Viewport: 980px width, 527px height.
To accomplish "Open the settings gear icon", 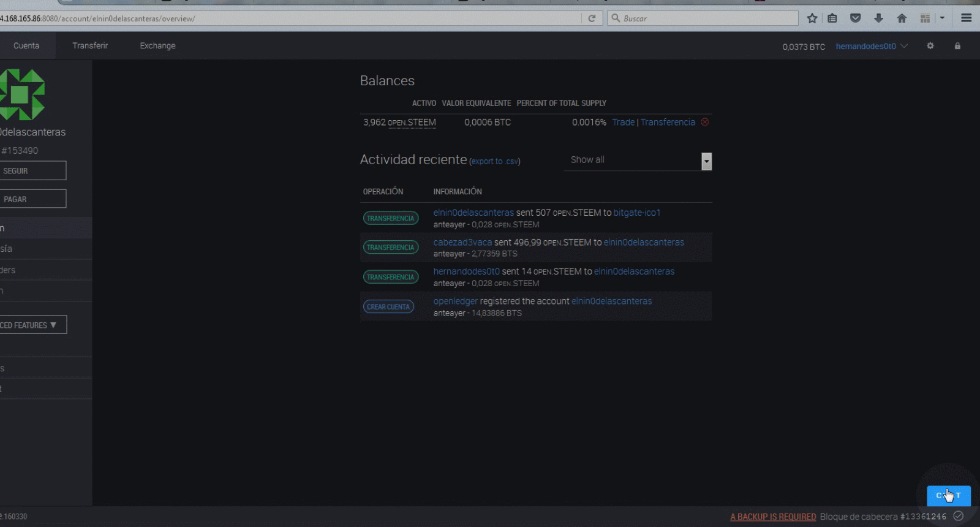I will pos(930,46).
